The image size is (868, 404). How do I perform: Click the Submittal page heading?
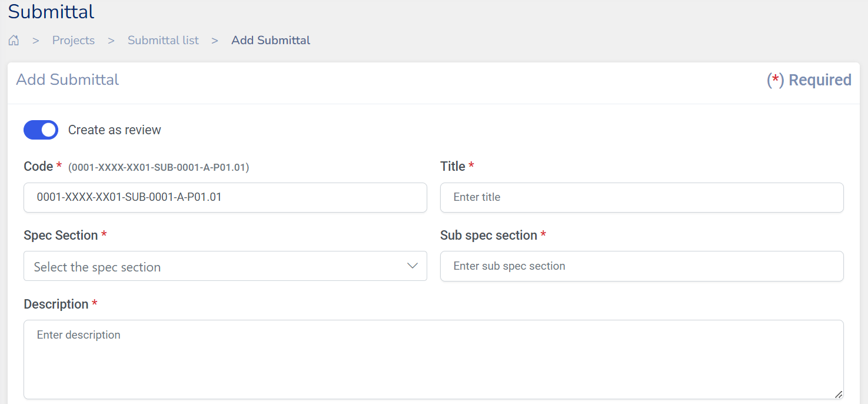click(51, 12)
